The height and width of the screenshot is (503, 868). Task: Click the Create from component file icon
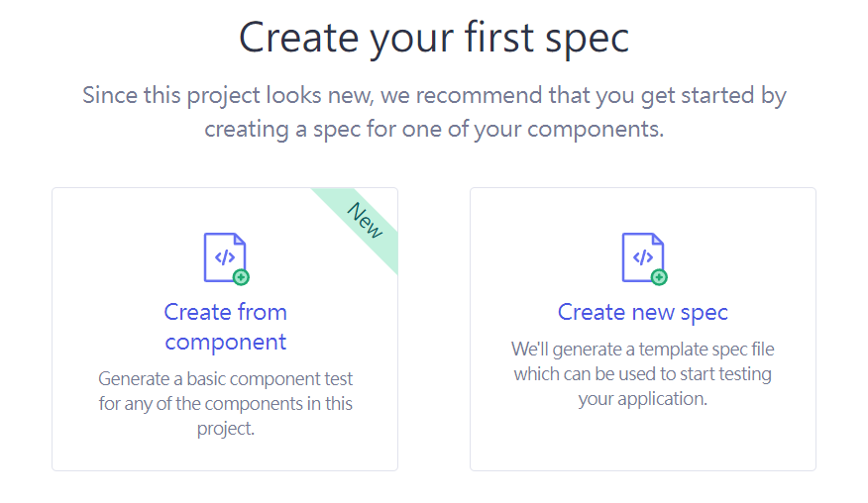pyautogui.click(x=224, y=256)
